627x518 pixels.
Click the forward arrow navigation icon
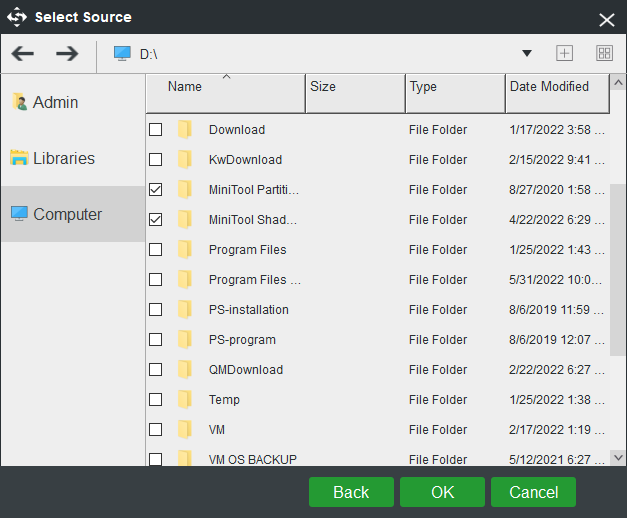tap(67, 53)
